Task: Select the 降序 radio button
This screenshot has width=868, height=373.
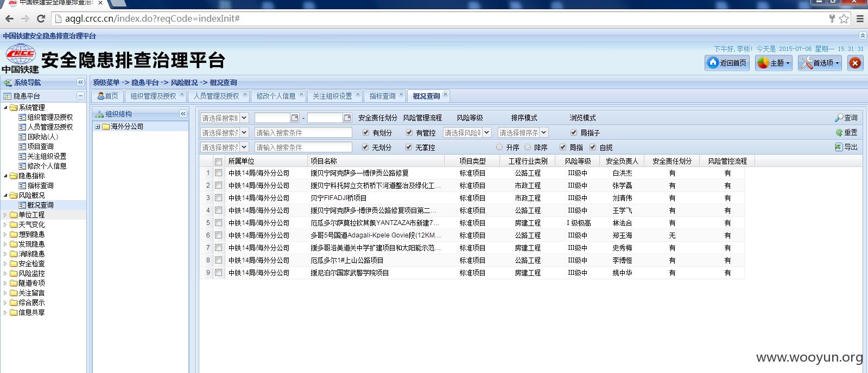Action: 527,147
